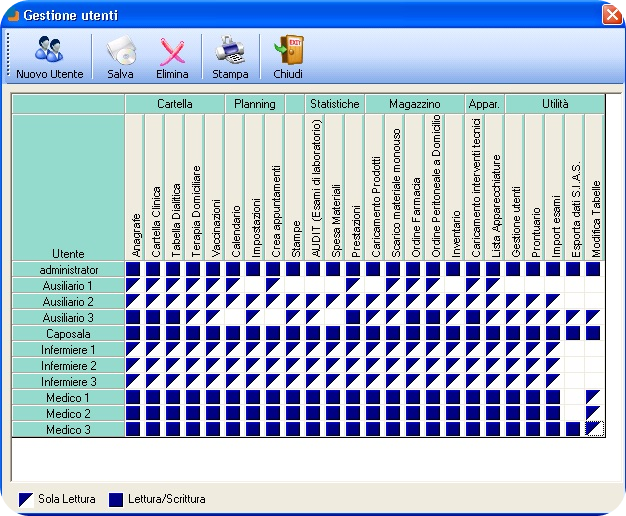Viewport: 626px width, 516px height.
Task: Click the Scarico materiale monouso column header
Action: (x=394, y=187)
